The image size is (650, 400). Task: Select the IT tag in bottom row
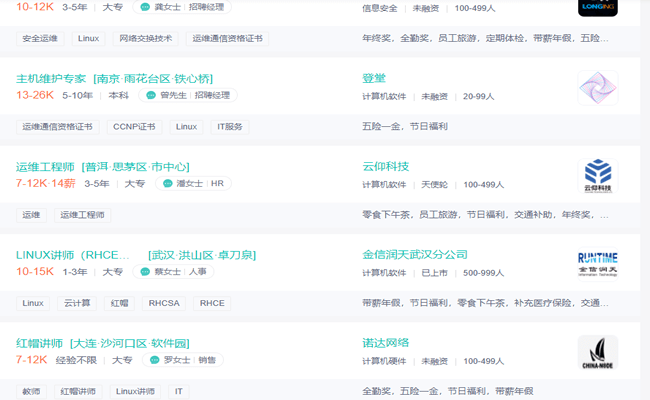coord(178,392)
